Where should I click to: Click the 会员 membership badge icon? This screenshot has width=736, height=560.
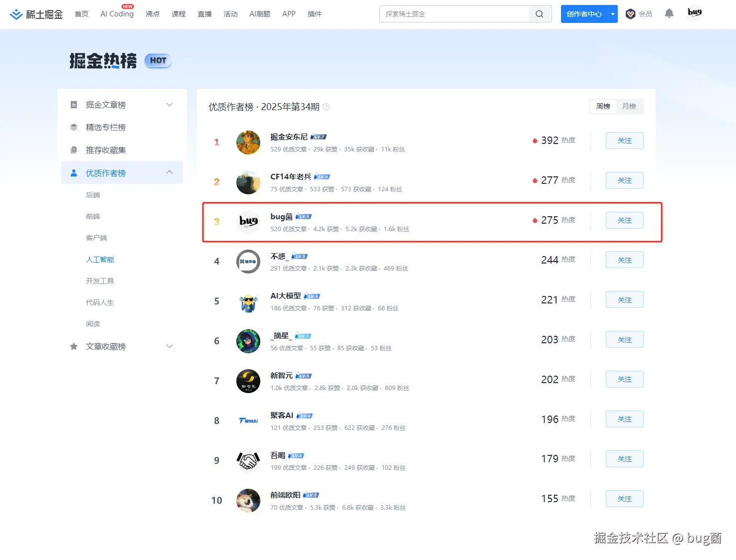631,14
